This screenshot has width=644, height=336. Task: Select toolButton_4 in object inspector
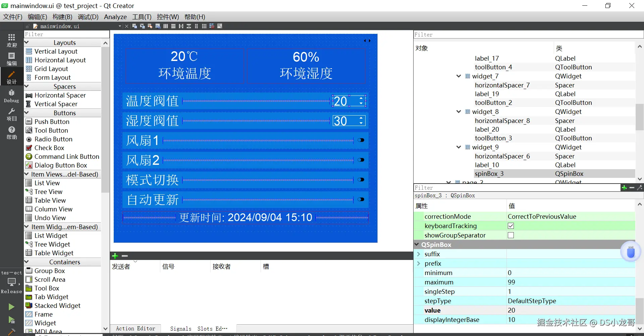pos(493,67)
